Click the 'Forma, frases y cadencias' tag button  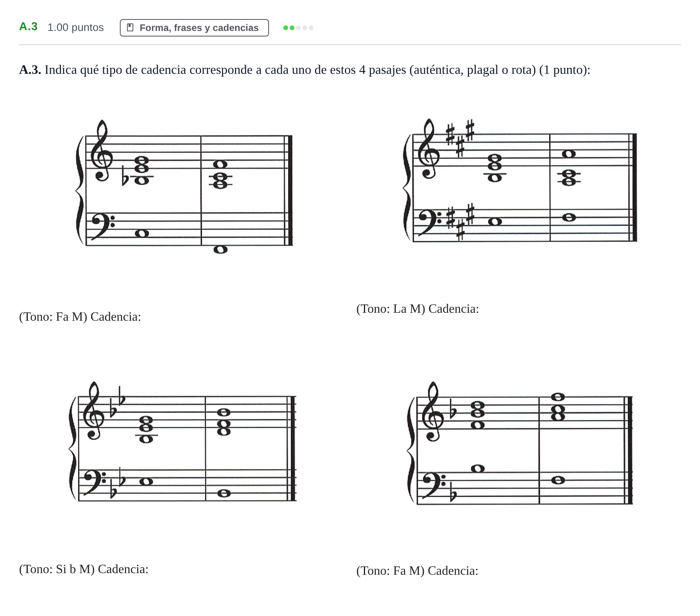[x=194, y=28]
